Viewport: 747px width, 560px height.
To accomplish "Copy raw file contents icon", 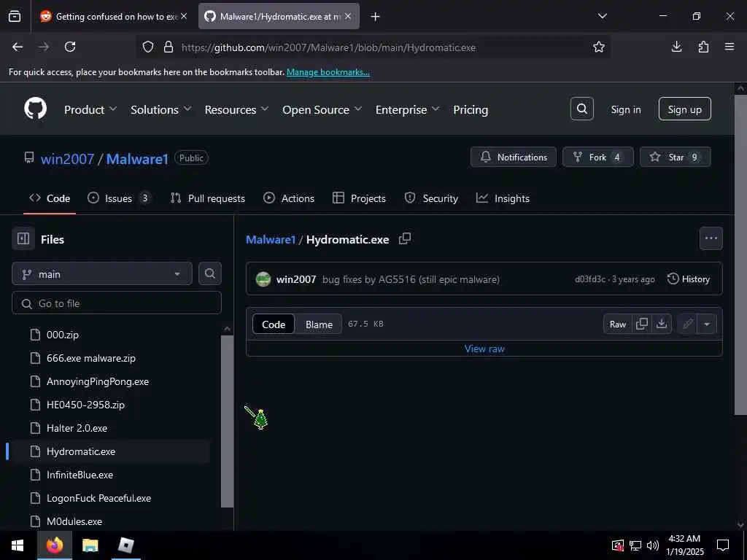I will (642, 324).
